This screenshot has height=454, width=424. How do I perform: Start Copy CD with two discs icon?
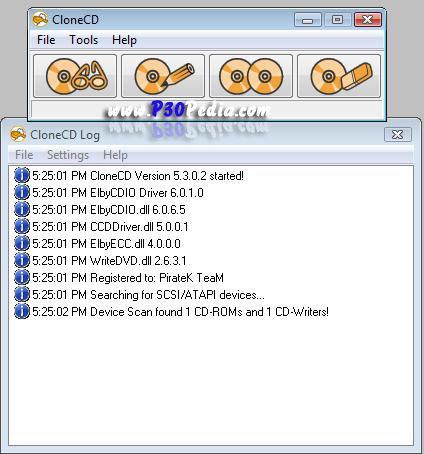[251, 76]
